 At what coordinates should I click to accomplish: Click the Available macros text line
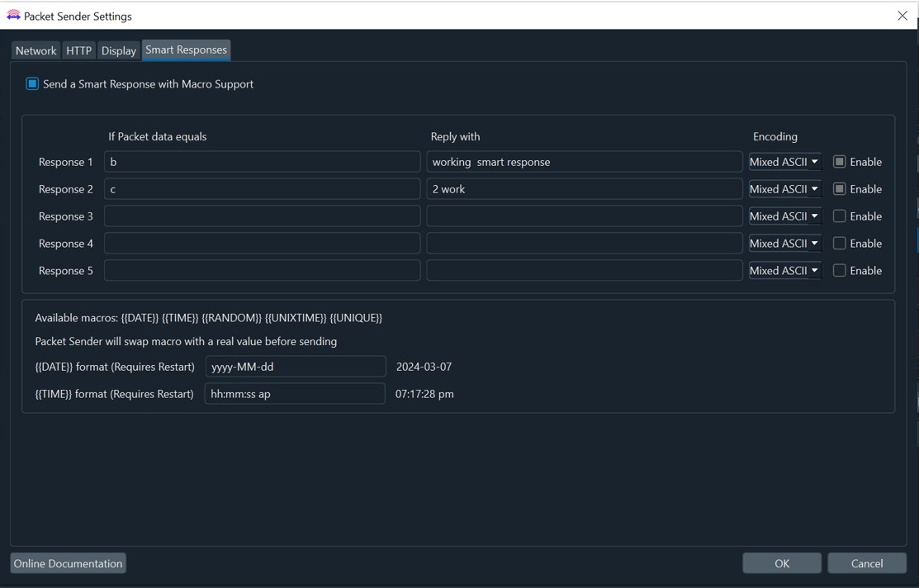(209, 318)
